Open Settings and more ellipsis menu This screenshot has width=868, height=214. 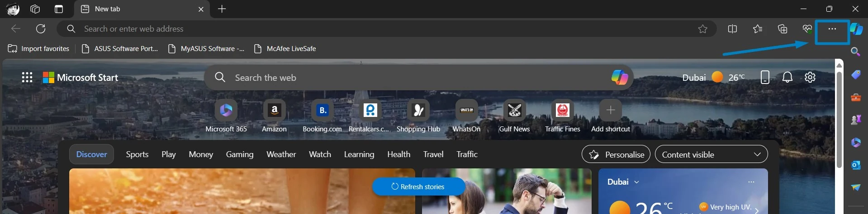pyautogui.click(x=832, y=29)
